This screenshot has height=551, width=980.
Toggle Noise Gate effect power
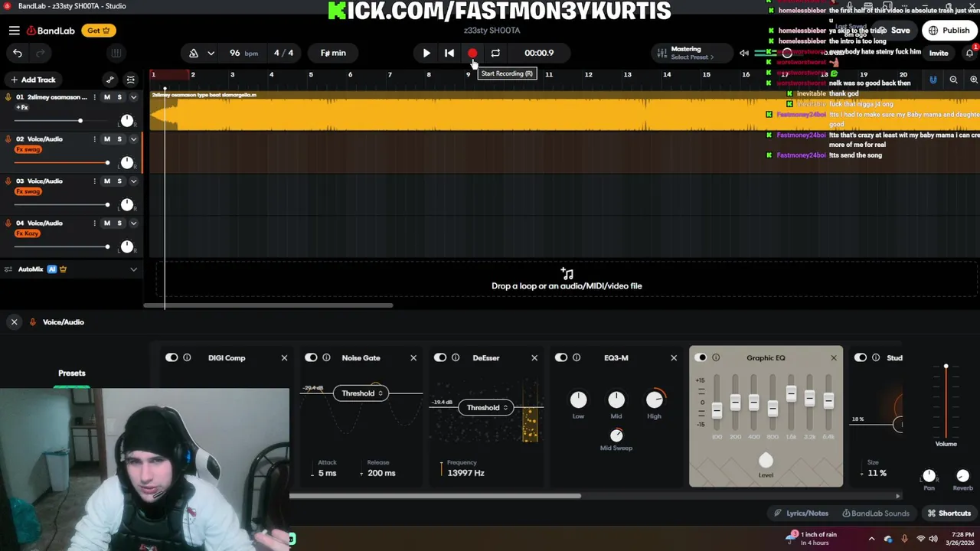pyautogui.click(x=311, y=357)
